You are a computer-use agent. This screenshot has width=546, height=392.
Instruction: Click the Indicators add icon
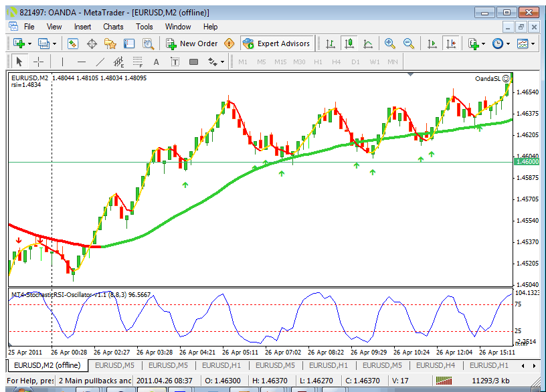click(x=473, y=43)
